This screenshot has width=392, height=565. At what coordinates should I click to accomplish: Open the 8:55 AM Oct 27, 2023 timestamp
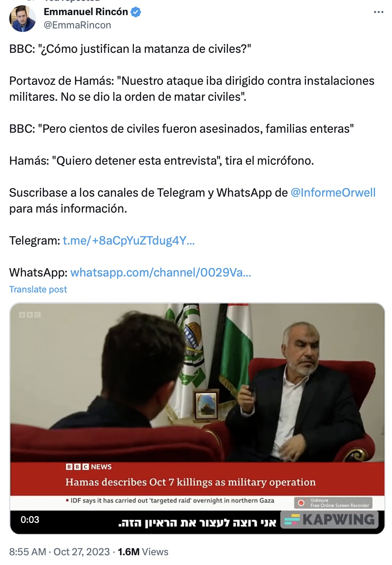59,552
